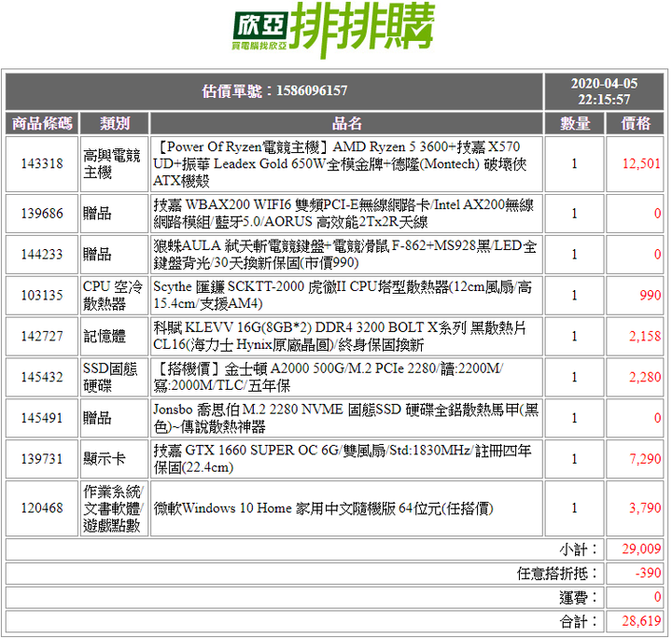Select barcode 139731
Viewport: 672px width, 638px height.
click(x=42, y=459)
